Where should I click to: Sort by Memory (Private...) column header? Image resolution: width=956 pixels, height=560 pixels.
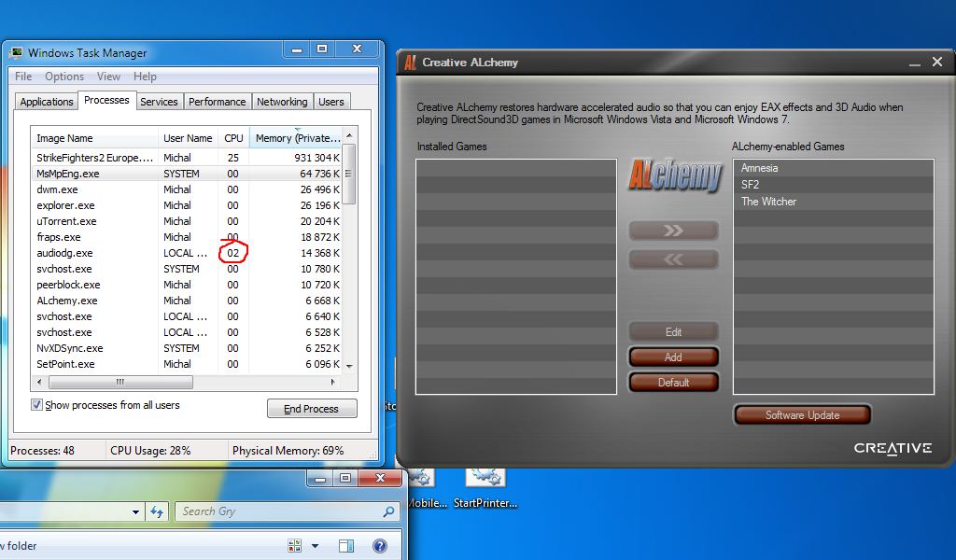(x=296, y=138)
